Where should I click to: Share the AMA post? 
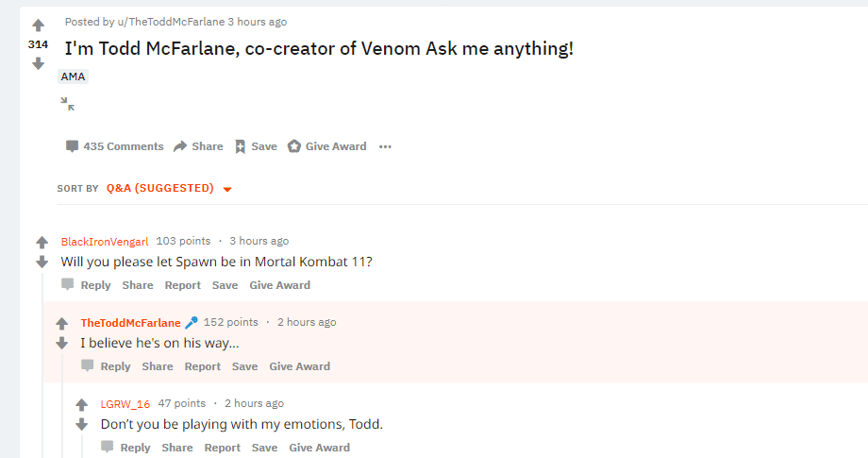(198, 146)
